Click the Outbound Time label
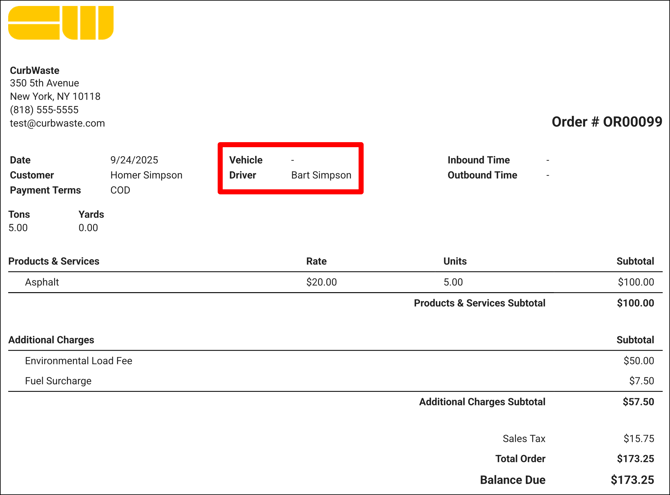Image resolution: width=670 pixels, height=495 pixels. tap(482, 175)
